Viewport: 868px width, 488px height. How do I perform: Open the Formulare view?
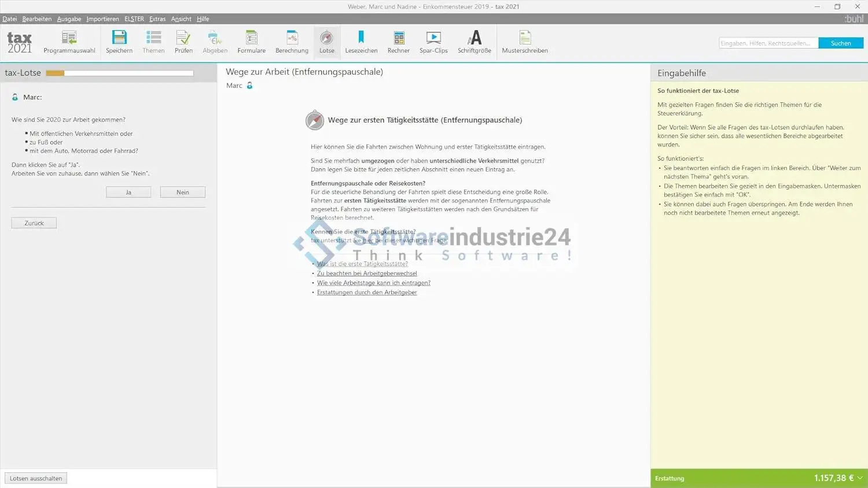[251, 42]
